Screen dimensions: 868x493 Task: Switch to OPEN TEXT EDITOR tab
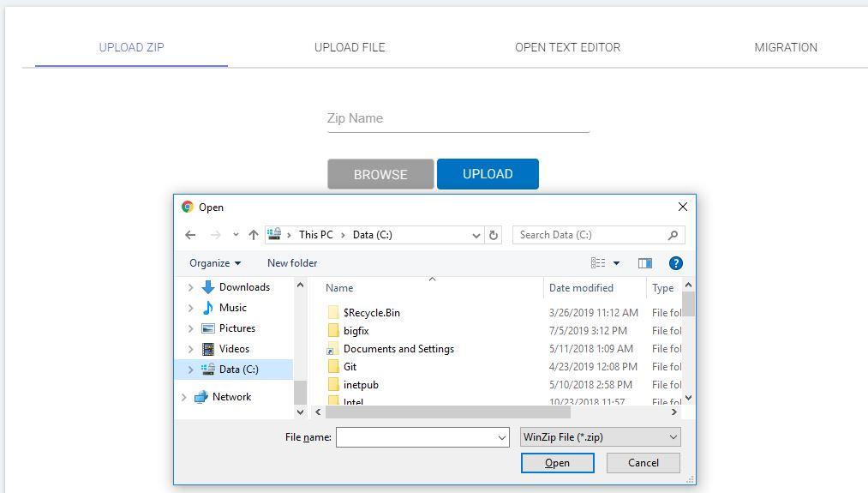click(567, 48)
